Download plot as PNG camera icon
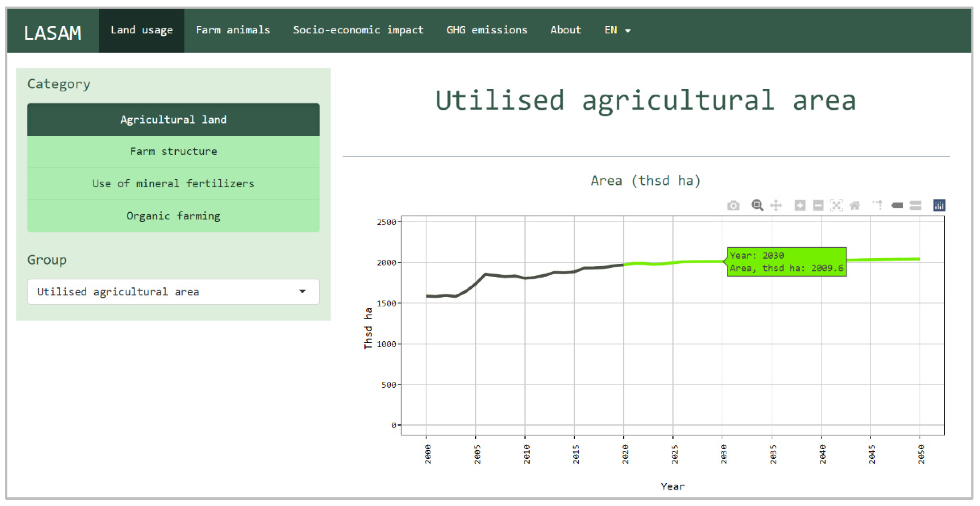 click(733, 206)
